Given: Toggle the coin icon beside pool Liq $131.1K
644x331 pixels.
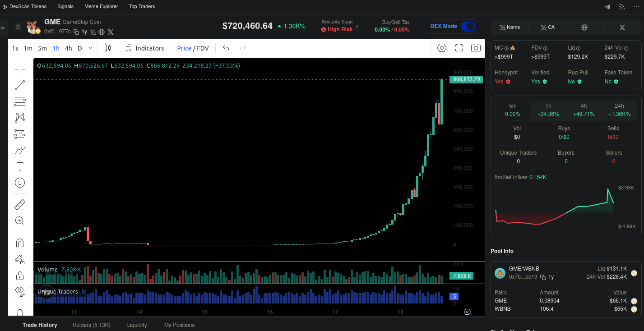Looking at the screenshot, I should click(634, 273).
